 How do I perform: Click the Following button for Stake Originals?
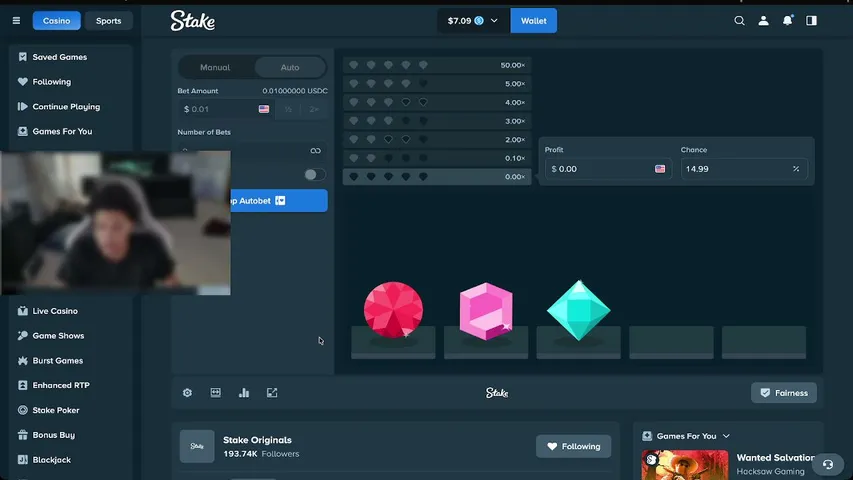(x=573, y=446)
